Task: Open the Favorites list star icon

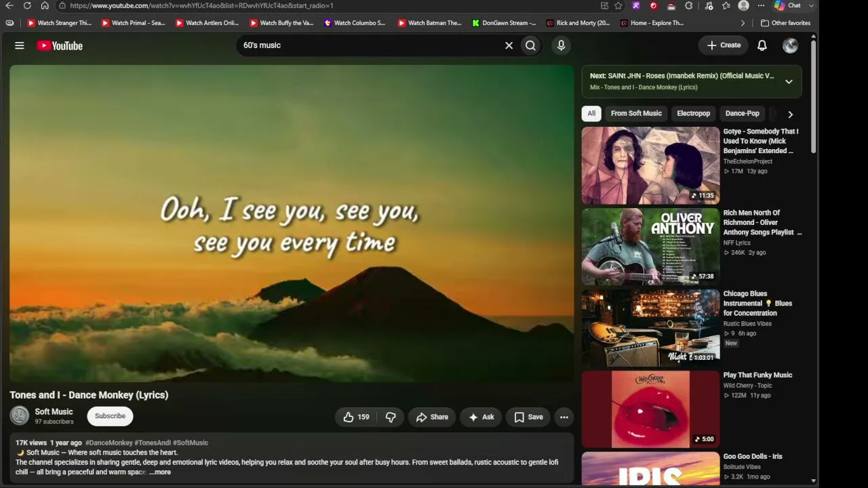Action: (726, 5)
